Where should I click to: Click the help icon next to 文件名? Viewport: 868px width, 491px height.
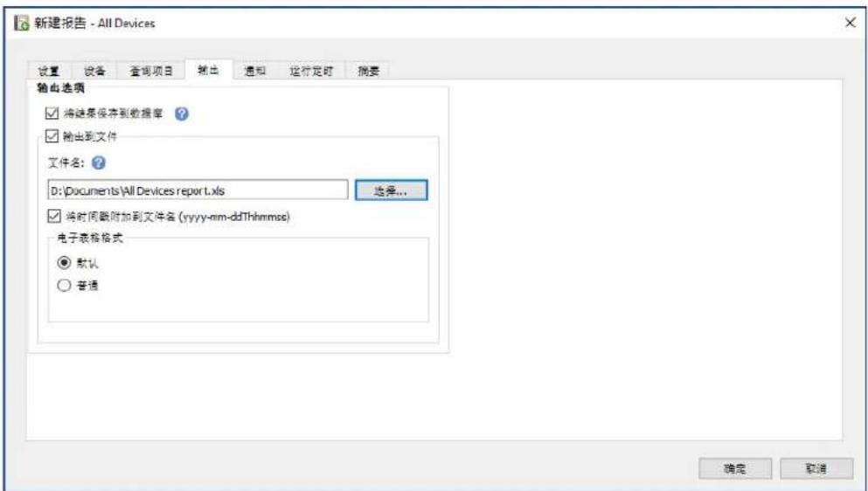[99, 163]
